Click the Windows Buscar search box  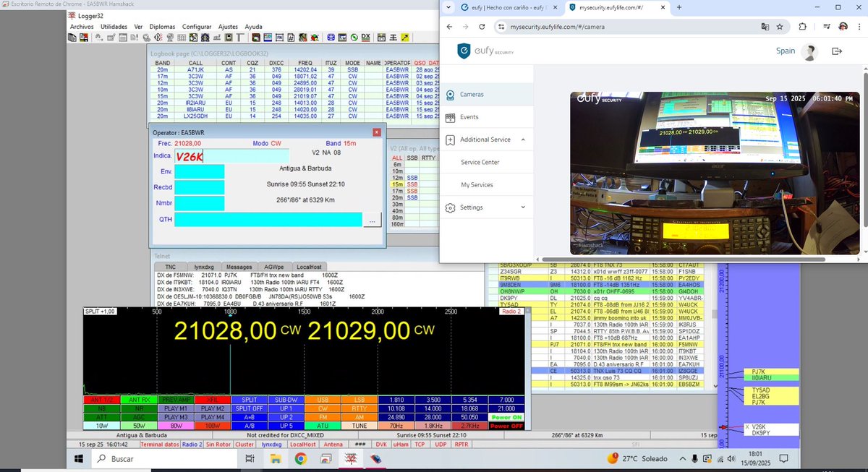165,458
